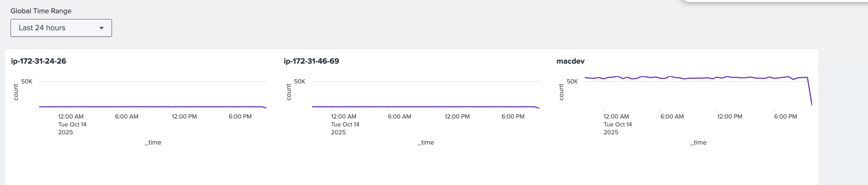Click the 50K axis label on macdev chart
Image resolution: width=868 pixels, height=185 pixels.
(572, 81)
